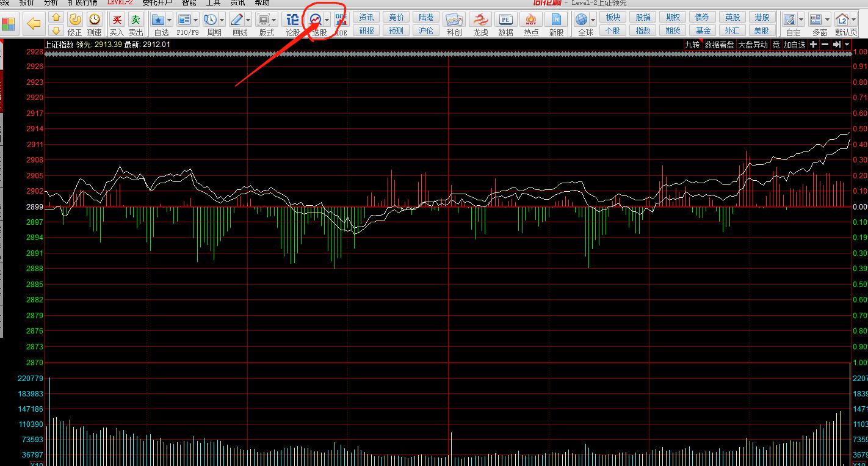The width and height of the screenshot is (868, 466).
Task: Click the 周期 period clock icon
Action: click(210, 20)
